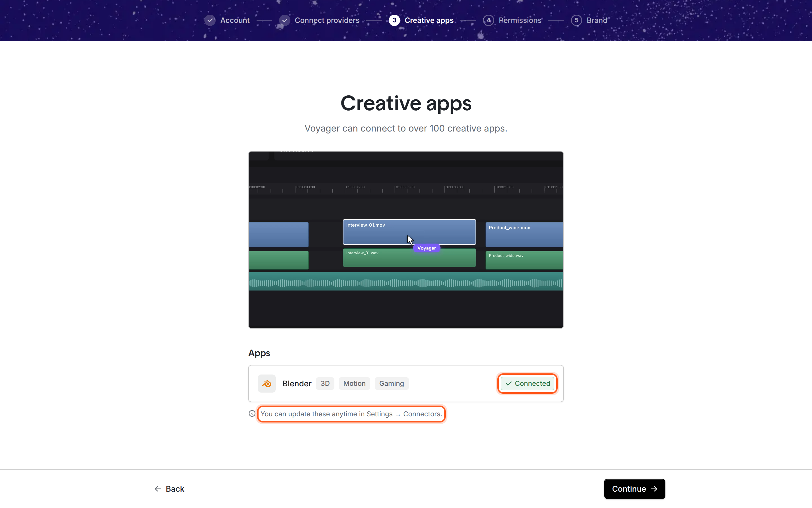812x508 pixels.
Task: Click the Blender app name
Action: click(x=297, y=383)
